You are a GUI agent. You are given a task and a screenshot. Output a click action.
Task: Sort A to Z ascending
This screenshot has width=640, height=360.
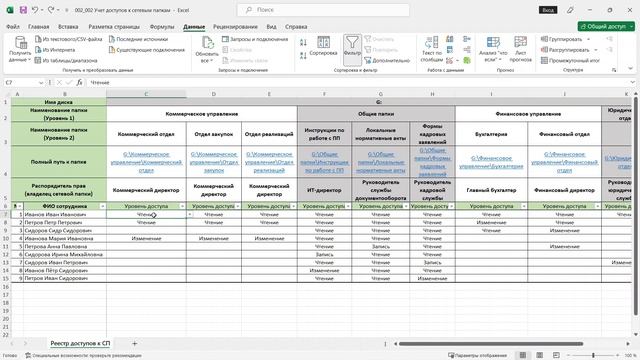click(303, 42)
